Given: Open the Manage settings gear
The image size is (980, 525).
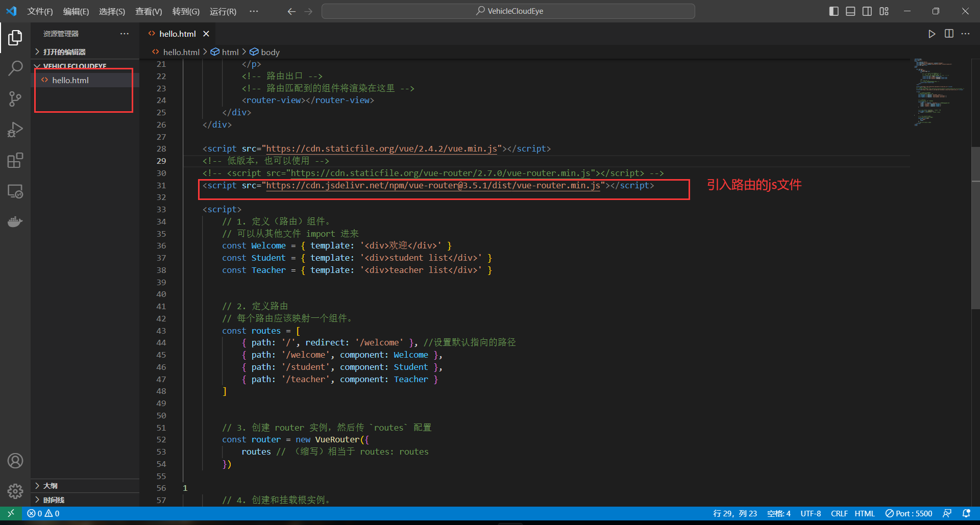Looking at the screenshot, I should click(x=15, y=491).
